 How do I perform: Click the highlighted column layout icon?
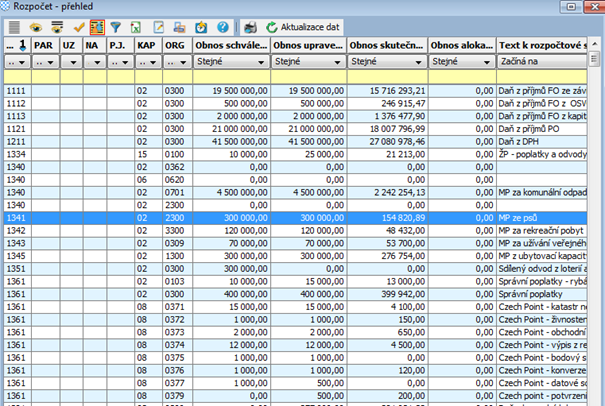[x=97, y=28]
